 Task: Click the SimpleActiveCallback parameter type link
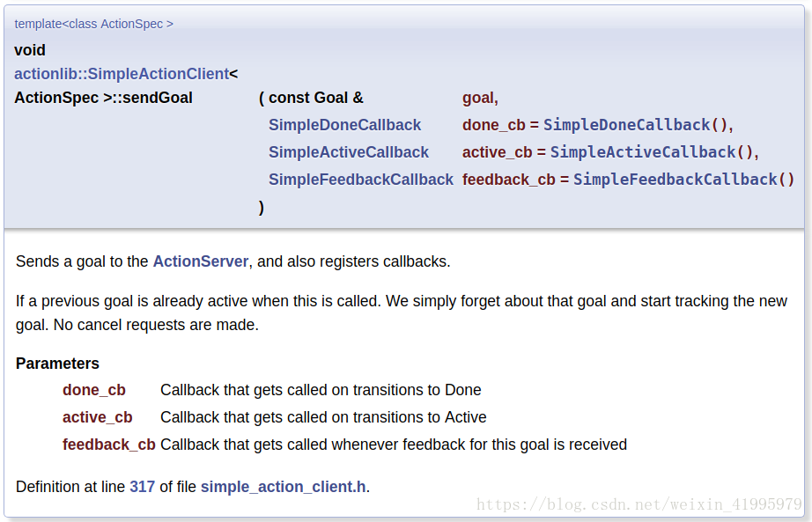point(349,152)
